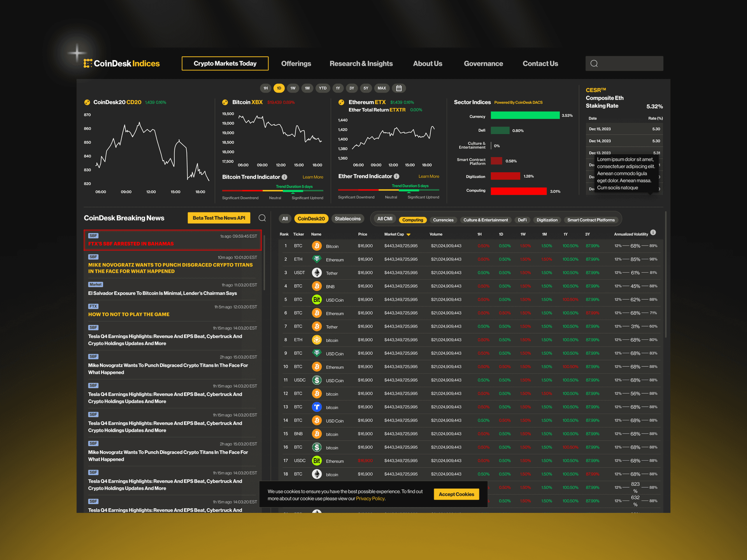Click Beta Test The News API button

pos(219,218)
